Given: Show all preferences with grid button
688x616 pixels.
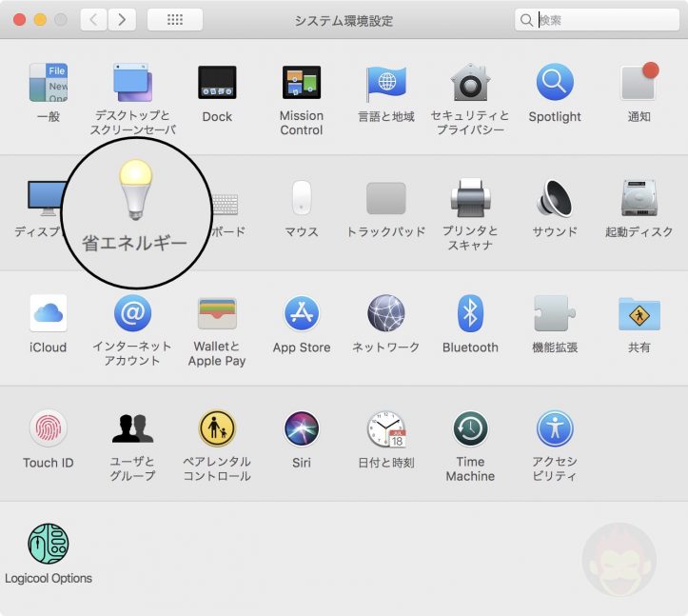Looking at the screenshot, I should [x=175, y=19].
